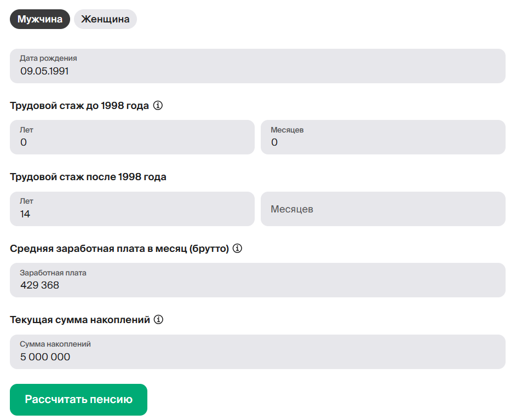
Task: Click the Текущая сумма накоплений heading text
Action: click(80, 319)
